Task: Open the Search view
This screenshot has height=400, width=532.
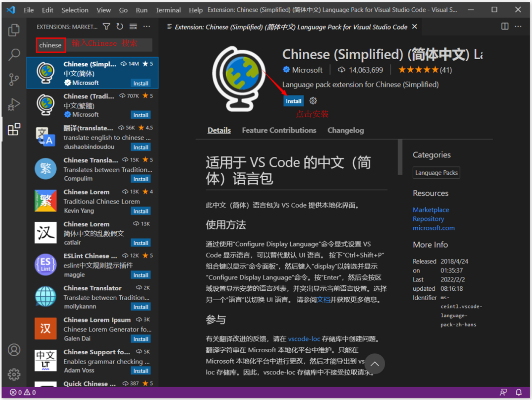Action: coord(14,54)
